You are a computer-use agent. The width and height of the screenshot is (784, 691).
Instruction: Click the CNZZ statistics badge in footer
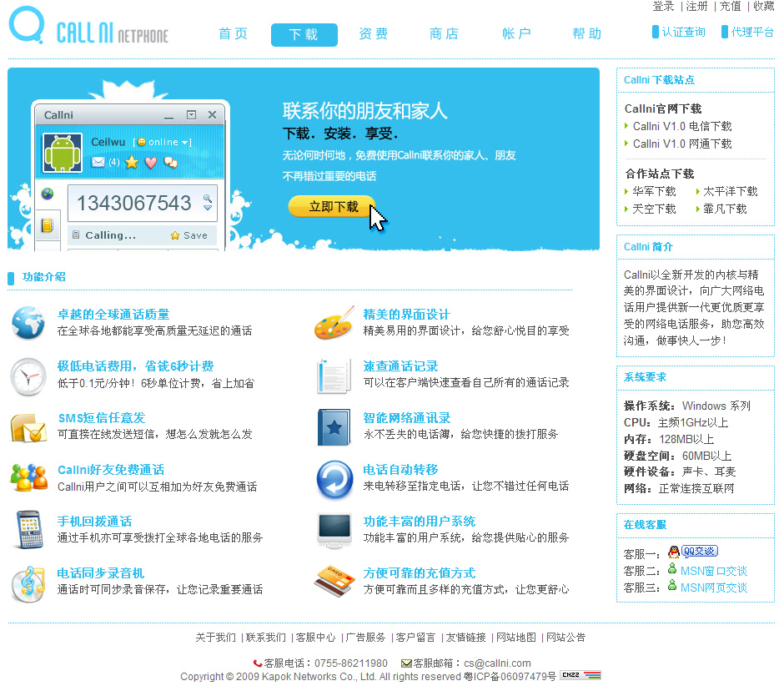pyautogui.click(x=580, y=675)
